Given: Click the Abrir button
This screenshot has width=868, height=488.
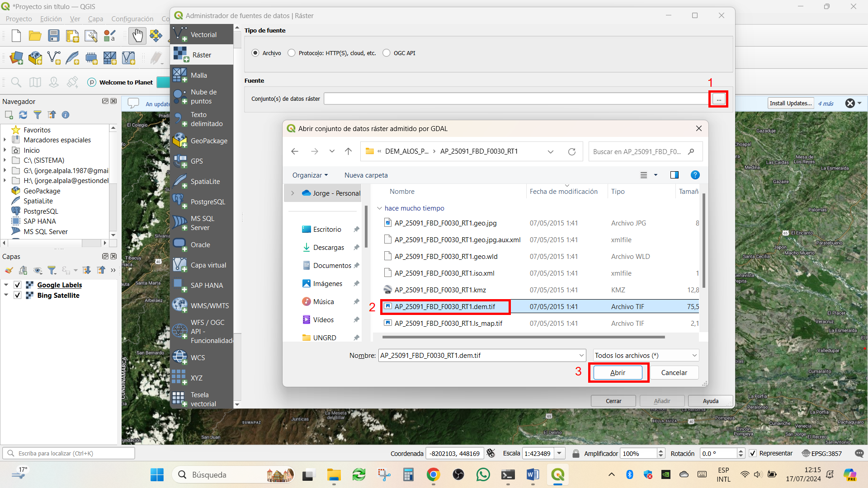Looking at the screenshot, I should click(x=618, y=372).
